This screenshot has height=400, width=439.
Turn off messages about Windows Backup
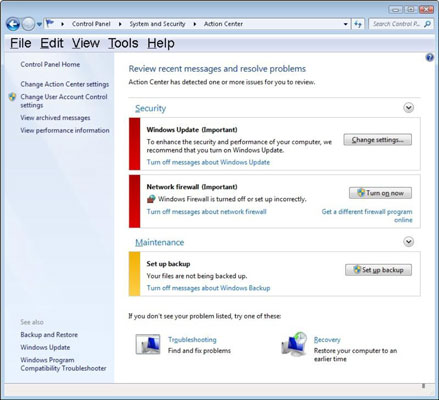pos(208,288)
